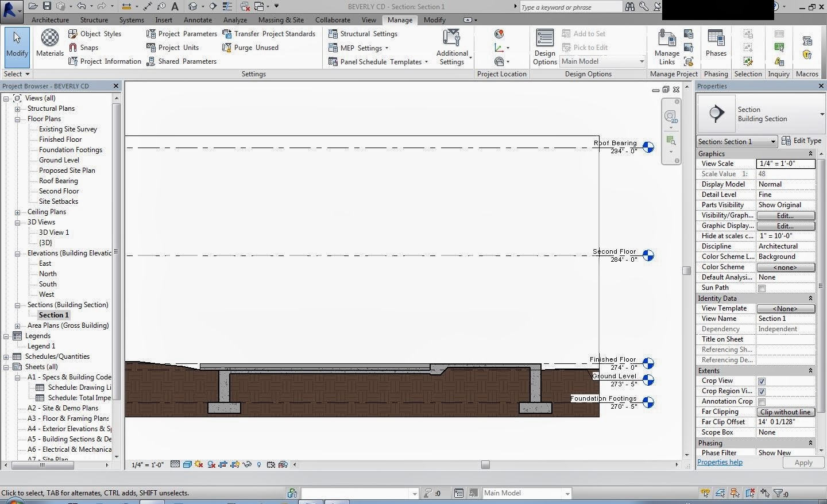Switch to the Architecture ribbon tab
Image resolution: width=827 pixels, height=504 pixels.
(50, 20)
